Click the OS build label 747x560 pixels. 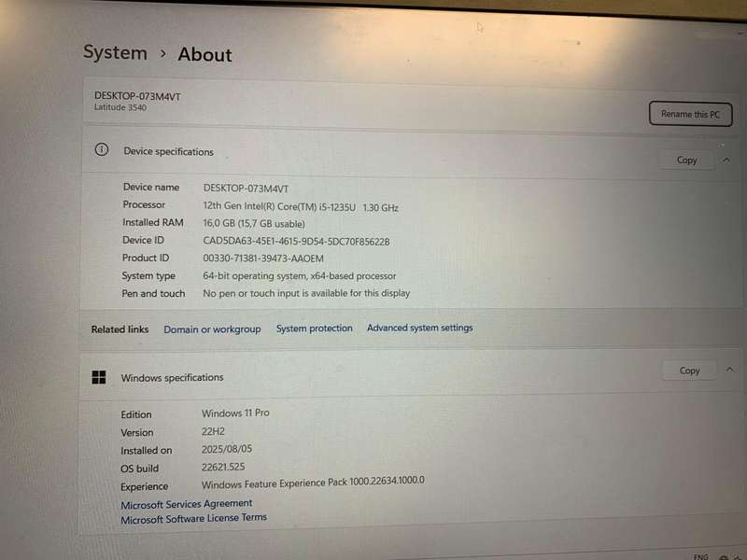coord(139,469)
